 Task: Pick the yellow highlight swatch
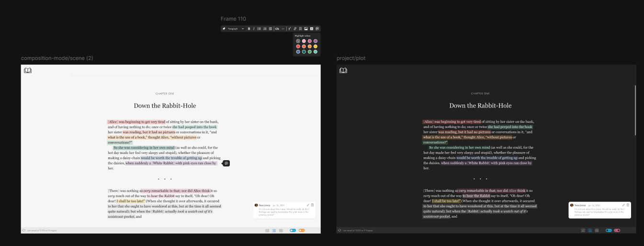pyautogui.click(x=316, y=47)
